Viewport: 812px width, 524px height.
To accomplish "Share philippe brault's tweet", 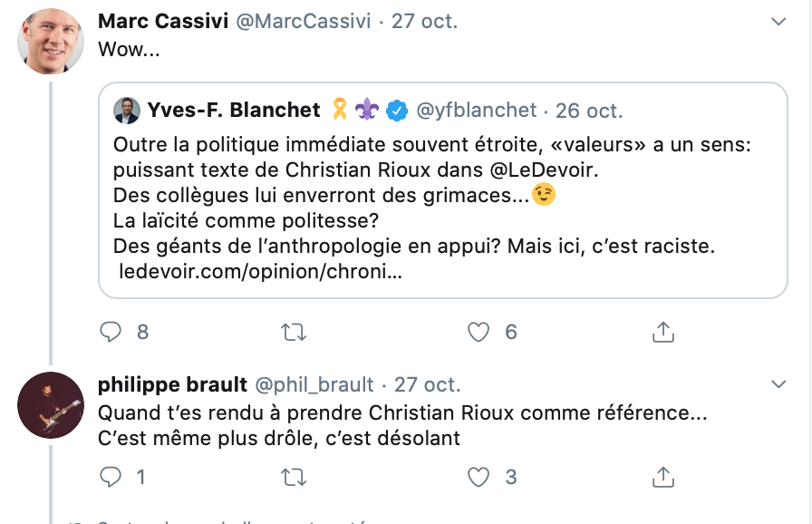I will (x=662, y=477).
